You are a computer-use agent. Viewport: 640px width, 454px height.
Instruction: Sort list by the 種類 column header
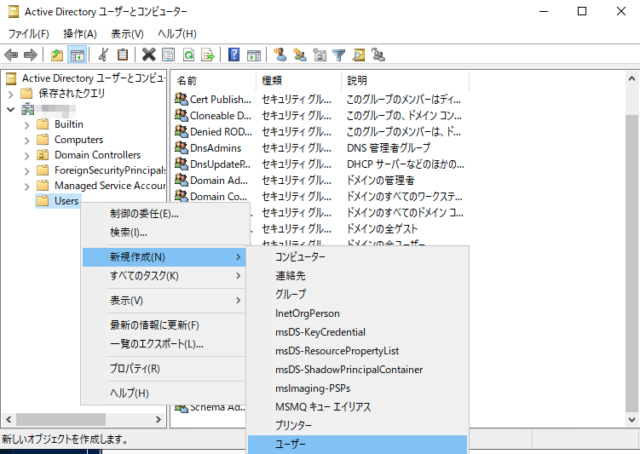pyautogui.click(x=299, y=81)
